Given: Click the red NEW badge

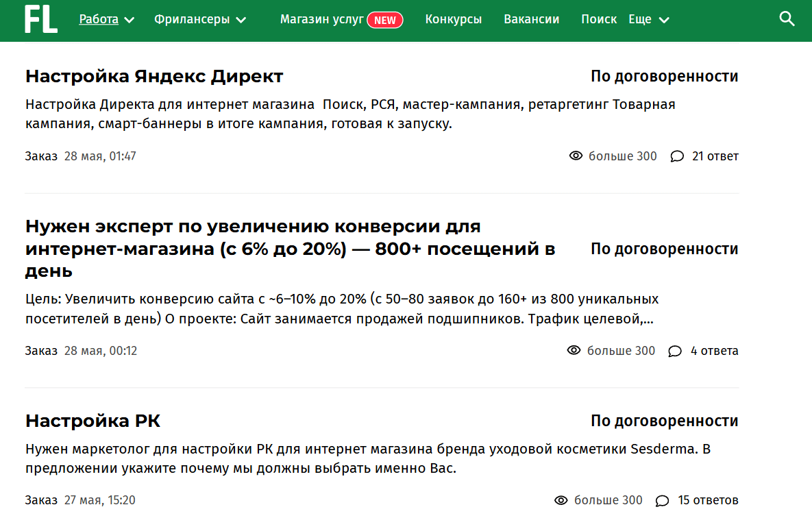Looking at the screenshot, I should tap(385, 20).
